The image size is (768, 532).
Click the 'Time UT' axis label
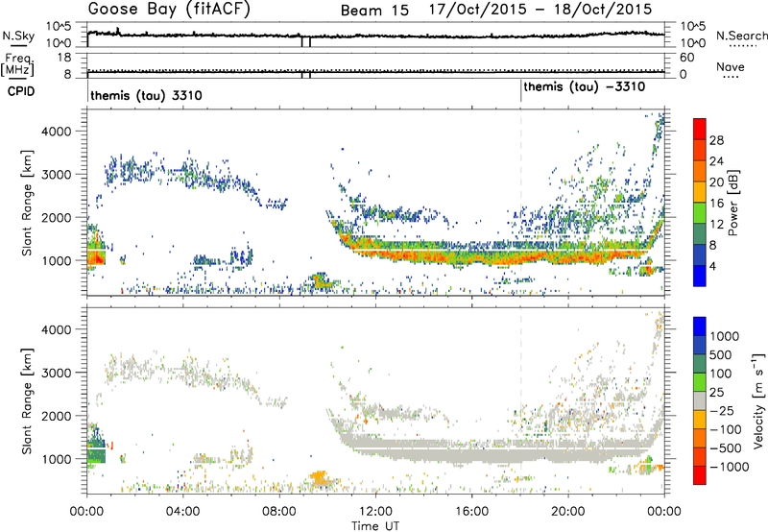click(x=375, y=526)
